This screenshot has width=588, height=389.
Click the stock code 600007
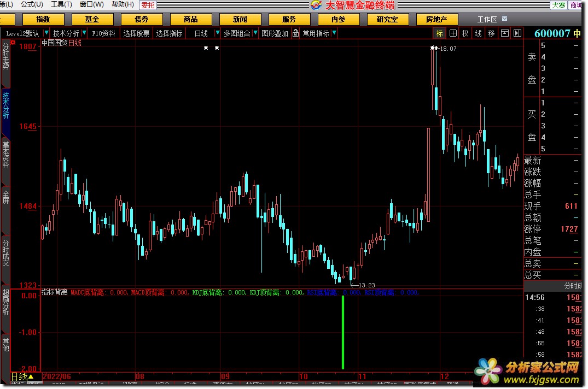coord(552,33)
